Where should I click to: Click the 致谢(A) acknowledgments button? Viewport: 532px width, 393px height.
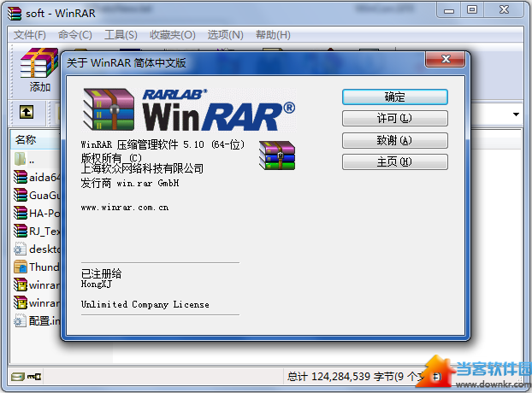click(395, 140)
